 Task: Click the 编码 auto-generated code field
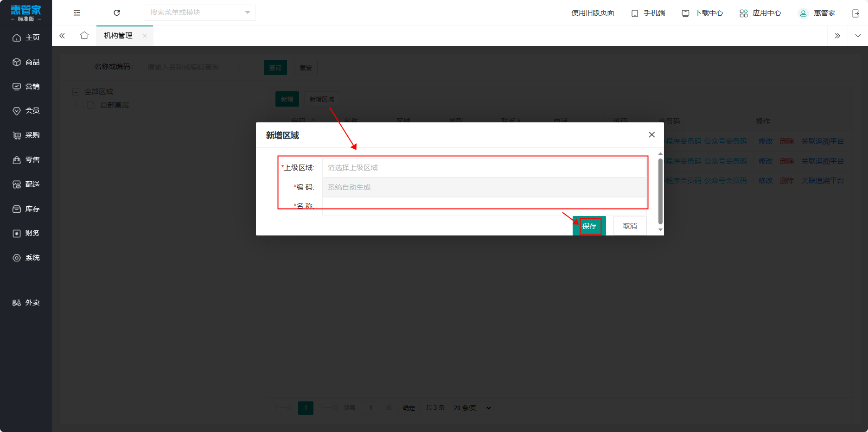[x=485, y=187]
